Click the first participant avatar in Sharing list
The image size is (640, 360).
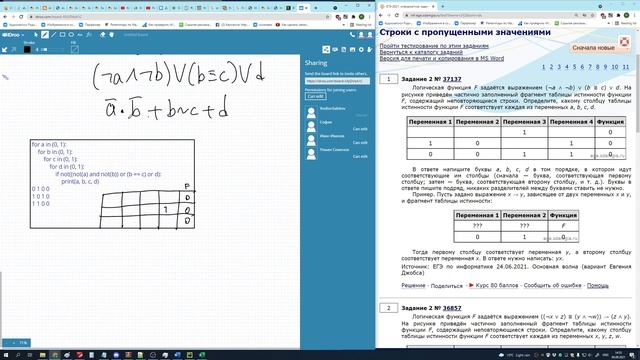pos(311,112)
